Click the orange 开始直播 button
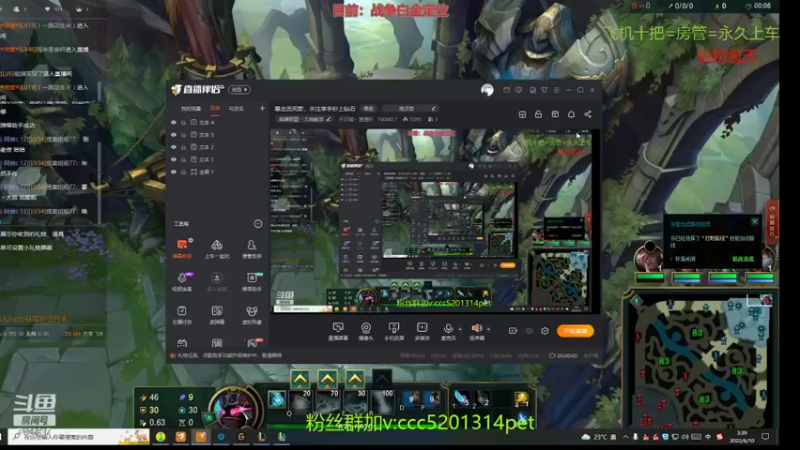 pyautogui.click(x=575, y=331)
